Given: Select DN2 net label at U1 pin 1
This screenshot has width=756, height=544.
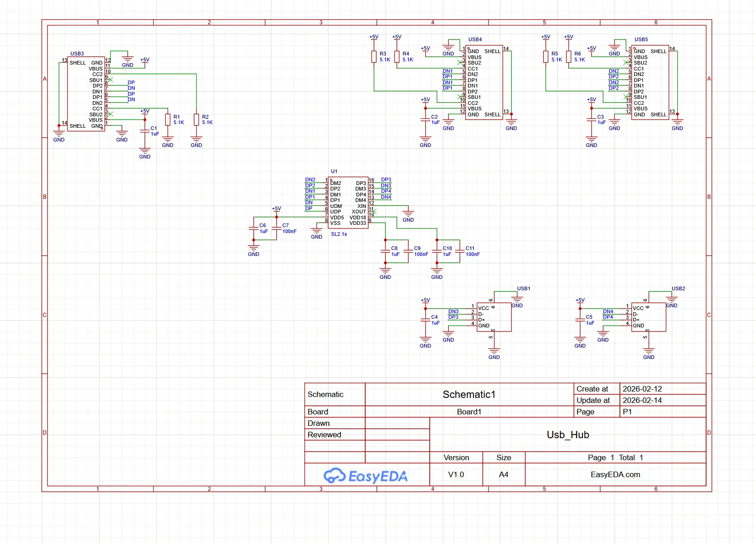Looking at the screenshot, I should (310, 180).
